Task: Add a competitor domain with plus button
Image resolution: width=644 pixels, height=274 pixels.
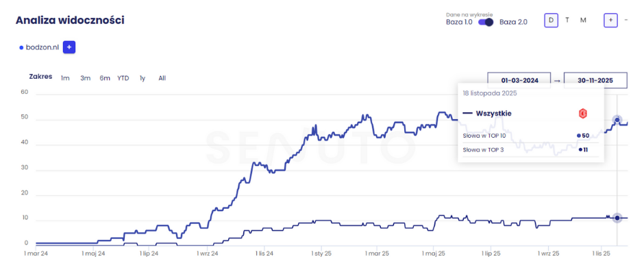Action: [x=69, y=47]
